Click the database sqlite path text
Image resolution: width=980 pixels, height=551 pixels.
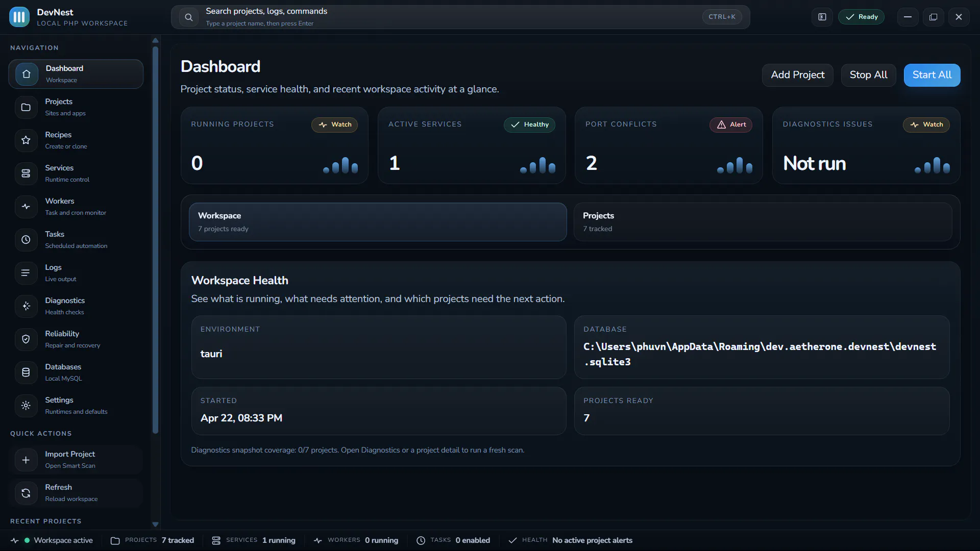click(759, 354)
